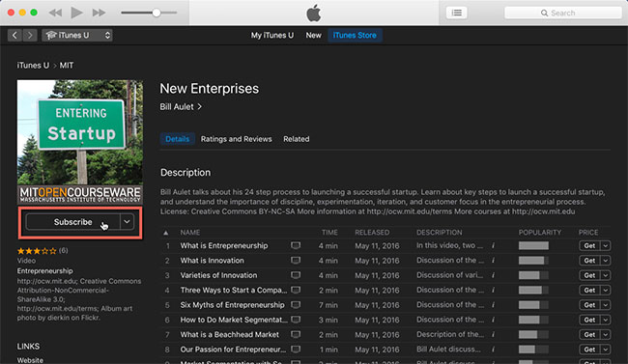This screenshot has height=364, width=628.
Task: Get What is Entrepreneurship episode
Action: click(589, 246)
